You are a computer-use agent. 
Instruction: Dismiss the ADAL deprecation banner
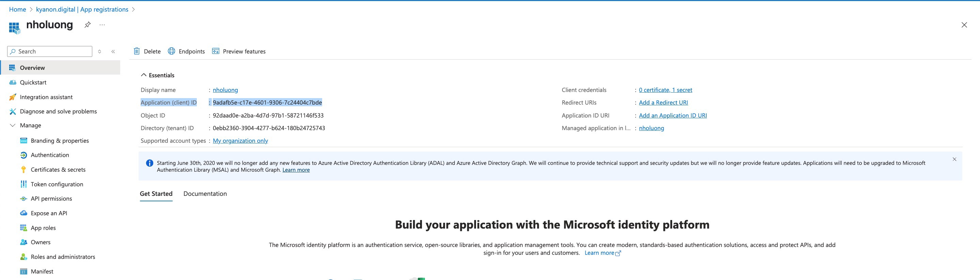[x=954, y=159]
